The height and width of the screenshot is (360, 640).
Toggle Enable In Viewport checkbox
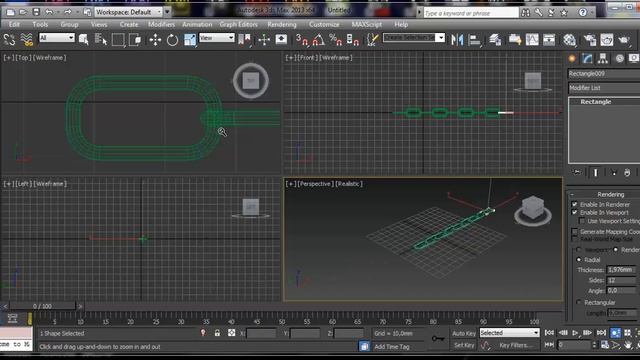coord(575,212)
